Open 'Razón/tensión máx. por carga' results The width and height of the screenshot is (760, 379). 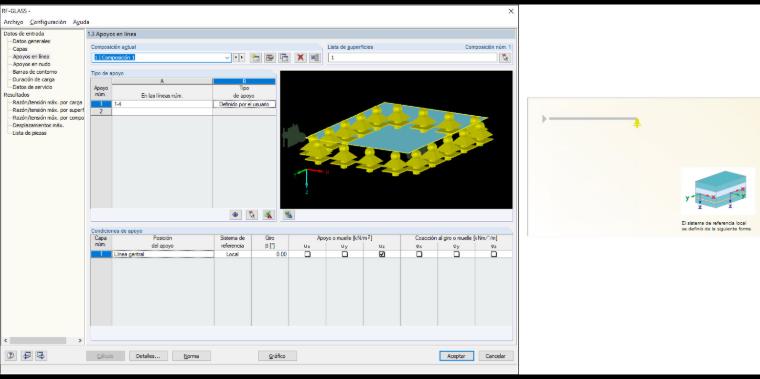point(48,102)
